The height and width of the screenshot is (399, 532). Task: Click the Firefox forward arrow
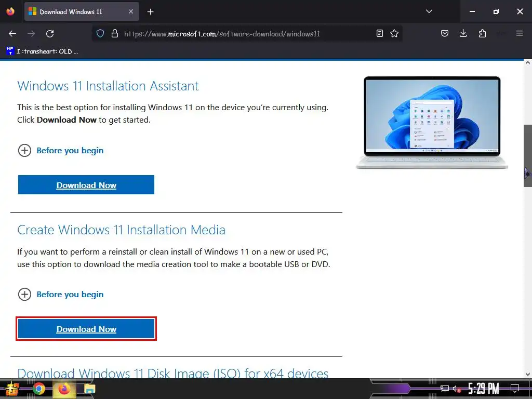pos(31,34)
